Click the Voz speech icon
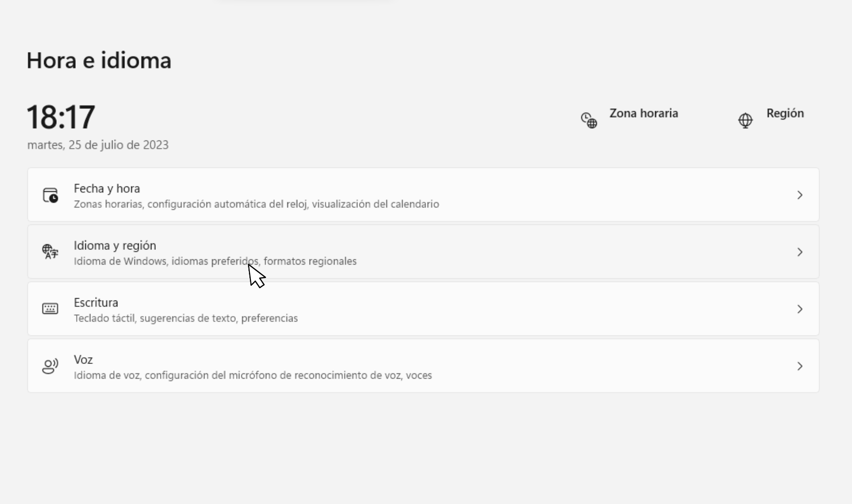Viewport: 852px width, 504px height. click(x=50, y=366)
